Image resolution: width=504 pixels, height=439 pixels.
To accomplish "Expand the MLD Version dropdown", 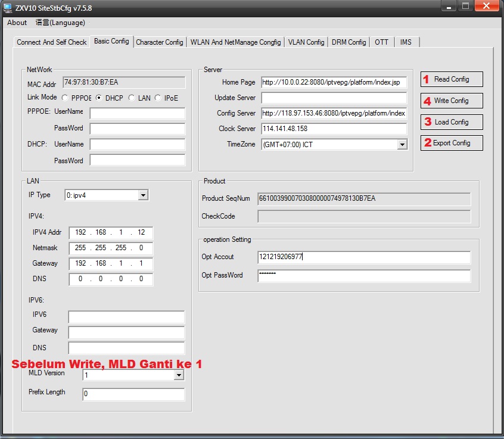I will (x=179, y=375).
